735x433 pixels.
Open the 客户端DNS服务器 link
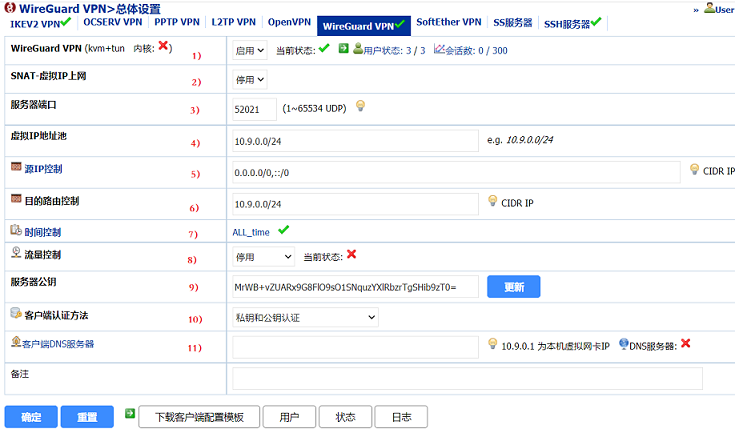58,344
